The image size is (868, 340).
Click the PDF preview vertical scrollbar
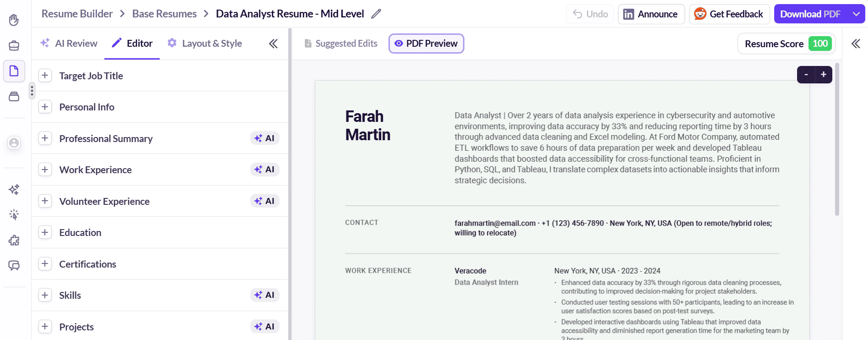click(837, 140)
